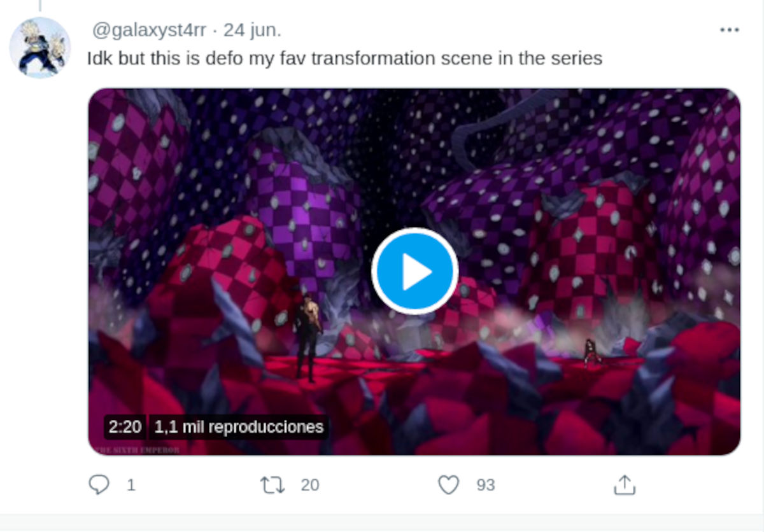
Task: Click the Sixth Emperor watermark in the video
Action: (x=136, y=450)
